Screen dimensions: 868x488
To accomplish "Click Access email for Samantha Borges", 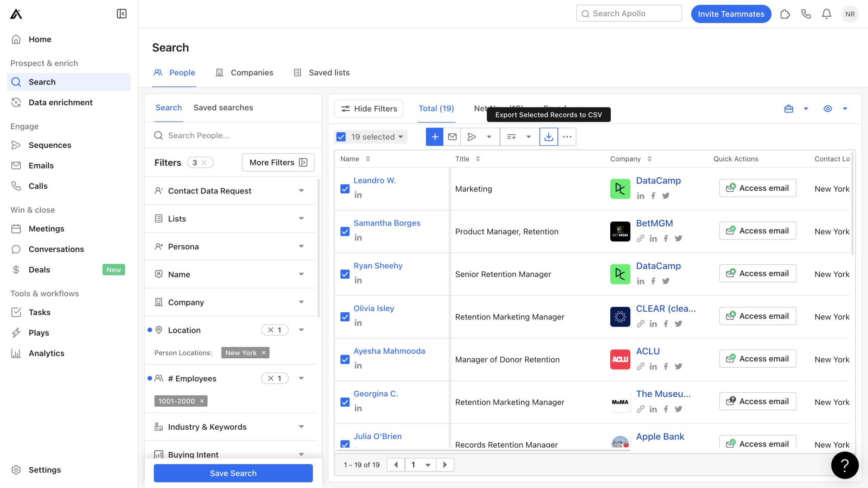I will coord(758,231).
